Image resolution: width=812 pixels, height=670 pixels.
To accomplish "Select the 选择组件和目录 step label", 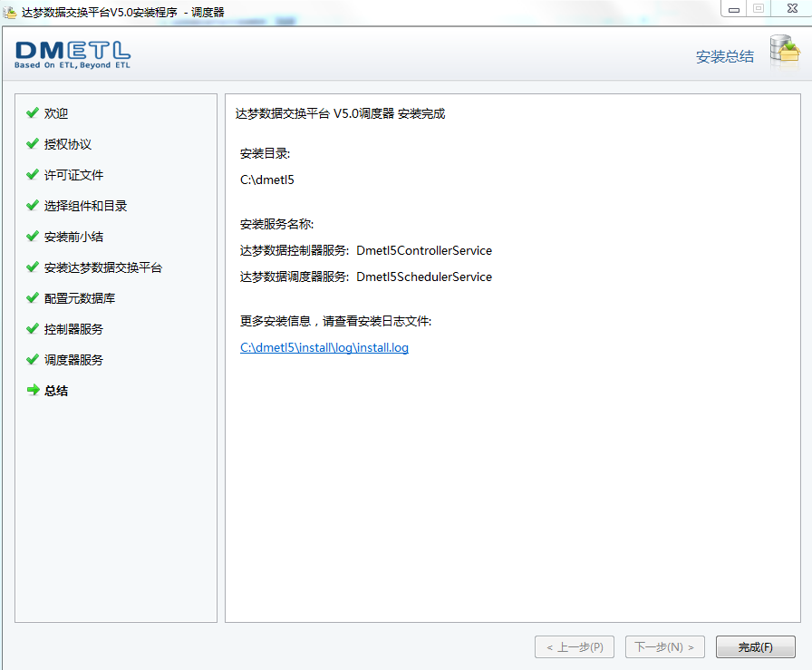I will (x=85, y=206).
